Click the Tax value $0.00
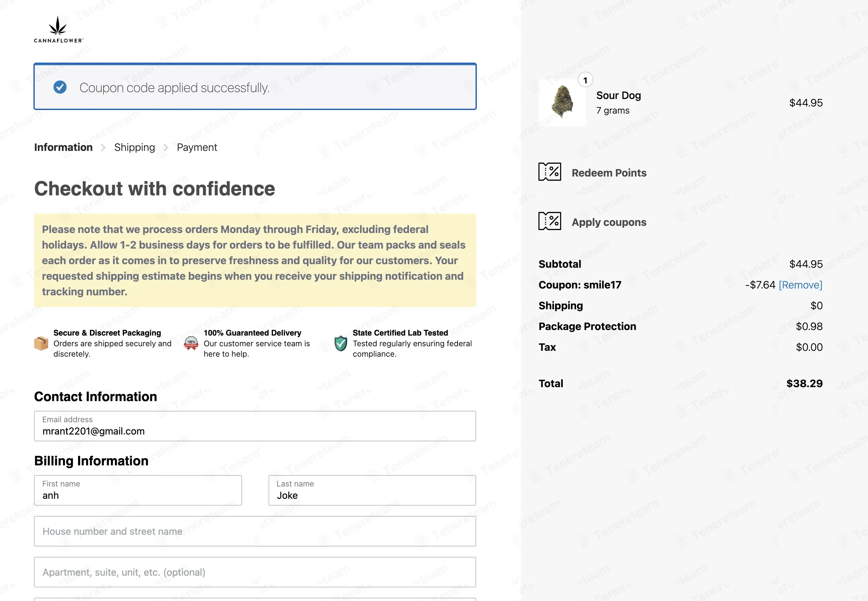The width and height of the screenshot is (868, 601). [809, 347]
